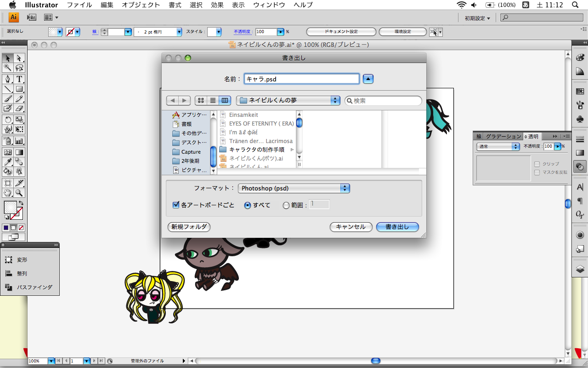Select the Zoom magnifier tool
588x368 pixels.
(x=19, y=193)
